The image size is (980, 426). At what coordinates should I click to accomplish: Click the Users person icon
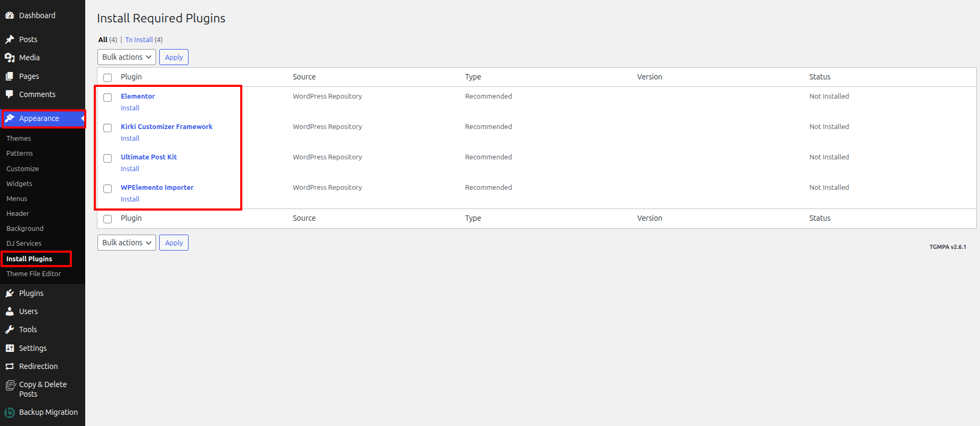[x=10, y=311]
